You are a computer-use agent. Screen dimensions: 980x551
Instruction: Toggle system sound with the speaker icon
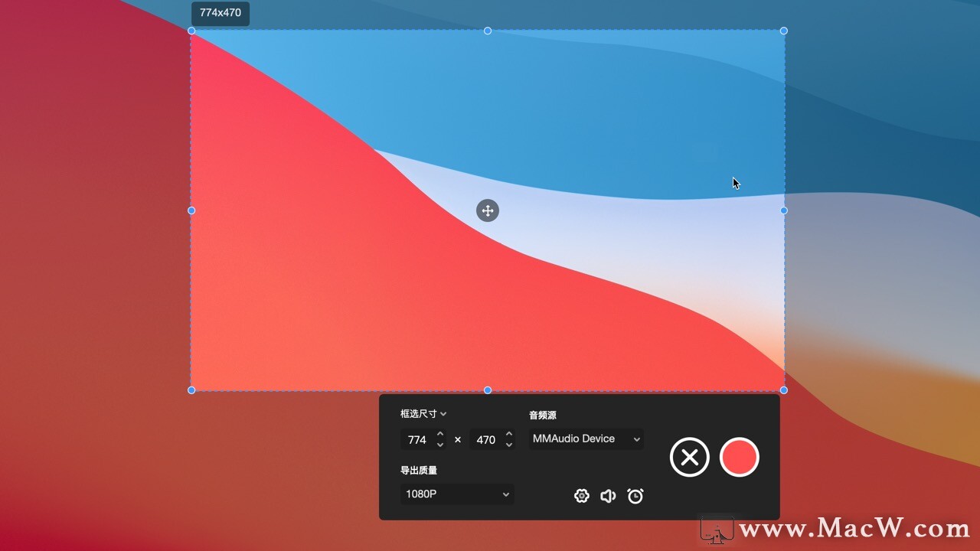pyautogui.click(x=608, y=496)
